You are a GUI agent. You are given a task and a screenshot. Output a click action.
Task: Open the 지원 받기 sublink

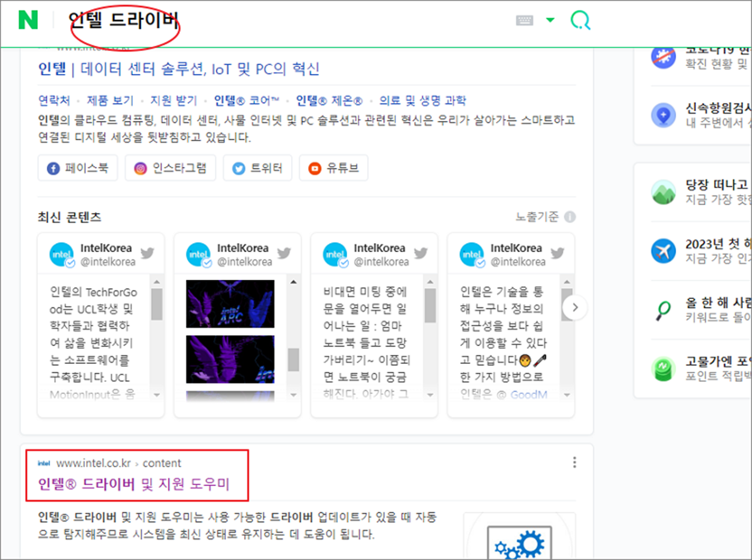173,100
